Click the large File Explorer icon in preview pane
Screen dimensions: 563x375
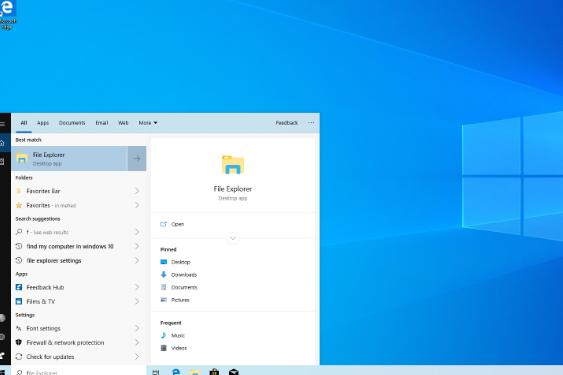pos(233,165)
